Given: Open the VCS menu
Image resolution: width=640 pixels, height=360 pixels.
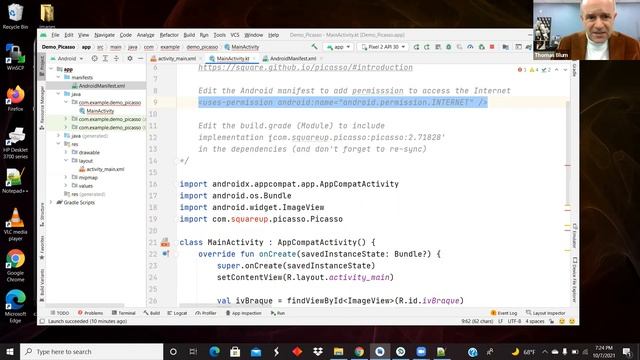Looking at the screenshot, I should pos(235,35).
